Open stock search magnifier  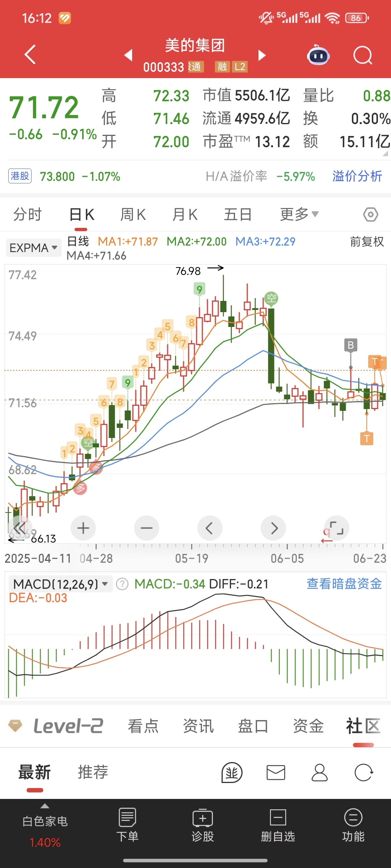[363, 55]
